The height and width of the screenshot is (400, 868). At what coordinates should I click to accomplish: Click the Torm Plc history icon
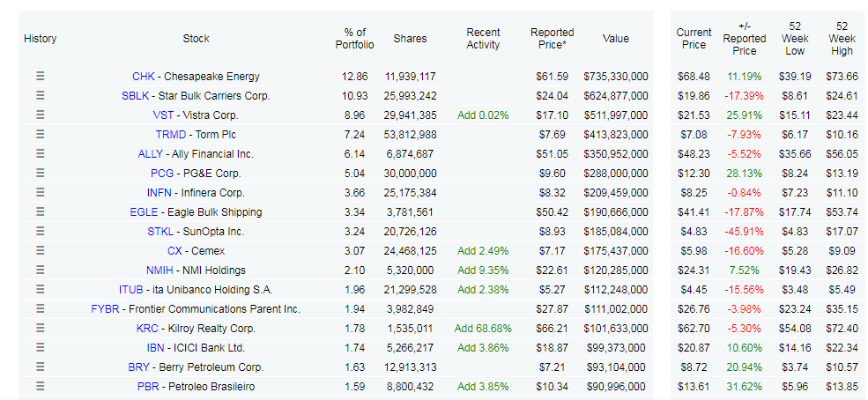40,135
